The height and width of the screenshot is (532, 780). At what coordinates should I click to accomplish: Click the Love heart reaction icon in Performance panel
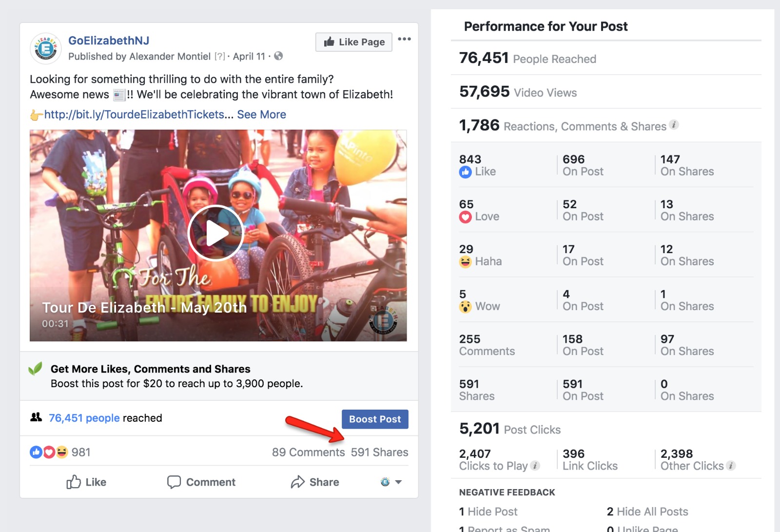click(x=465, y=217)
